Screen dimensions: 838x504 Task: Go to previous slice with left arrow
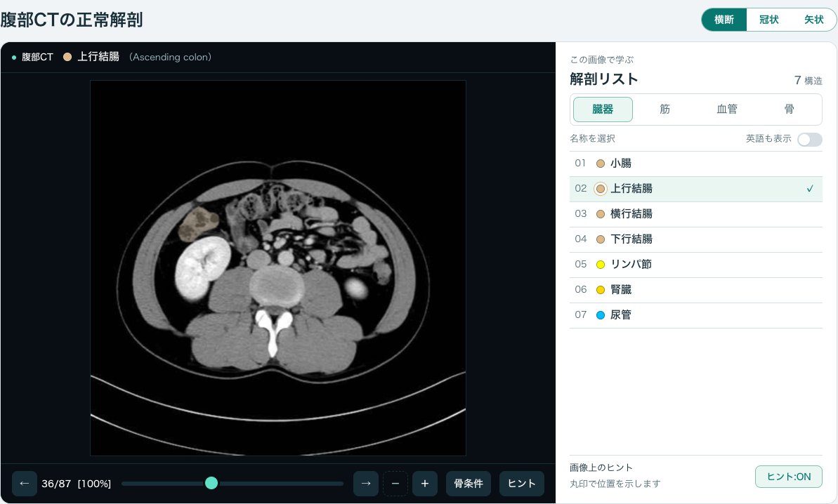pyautogui.click(x=24, y=484)
